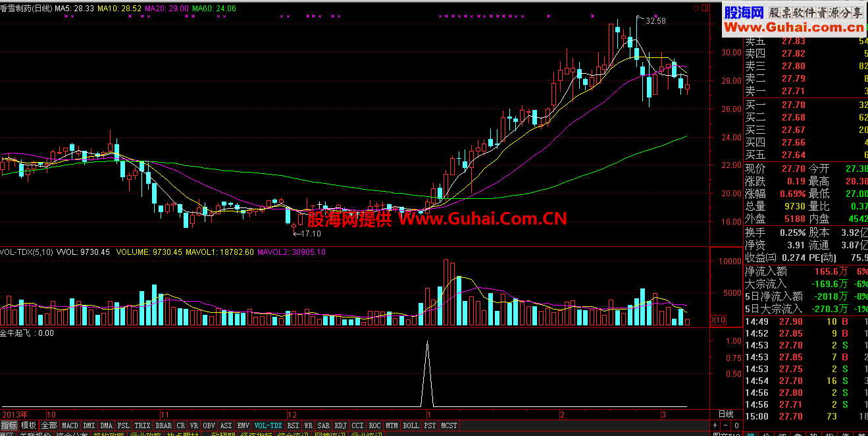
Task: Select the BRAR indicator tab
Action: pos(163,425)
